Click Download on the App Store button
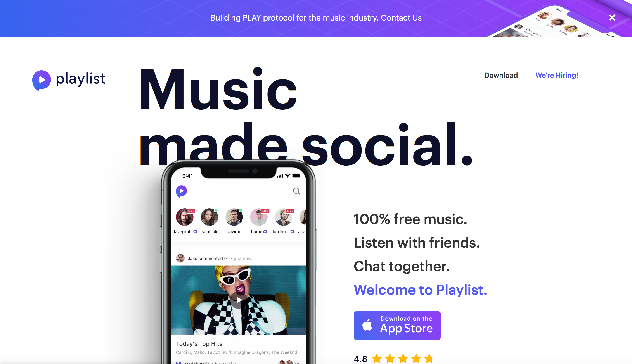The height and width of the screenshot is (364, 632). (x=397, y=325)
